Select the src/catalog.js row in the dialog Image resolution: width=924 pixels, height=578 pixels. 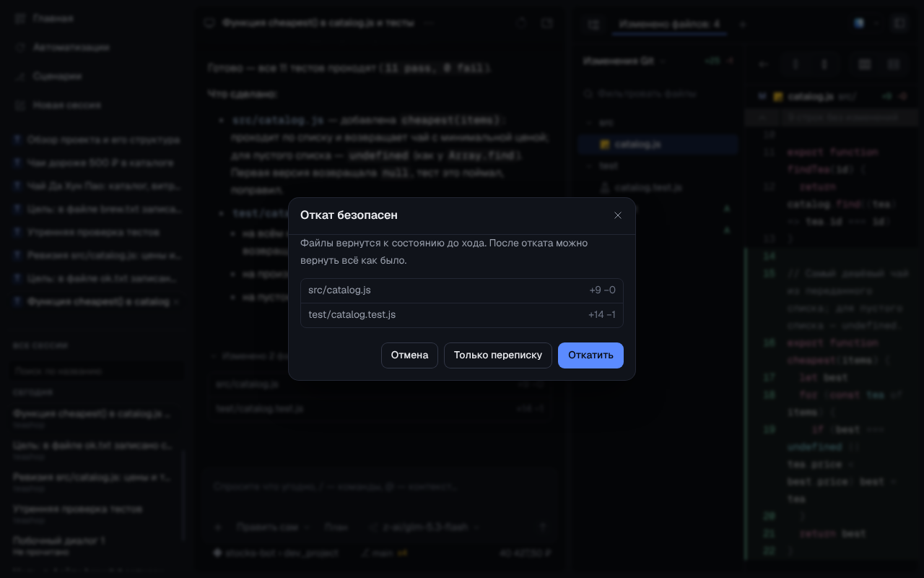462,290
